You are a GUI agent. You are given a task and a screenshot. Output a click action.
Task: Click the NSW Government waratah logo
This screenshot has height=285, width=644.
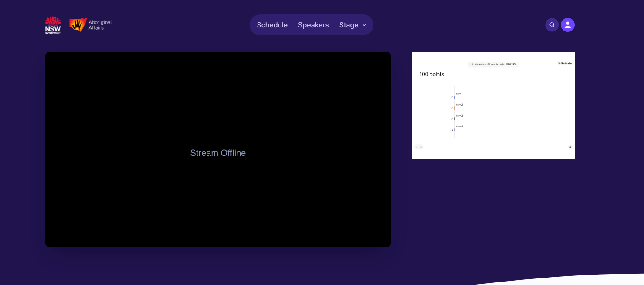(x=53, y=25)
